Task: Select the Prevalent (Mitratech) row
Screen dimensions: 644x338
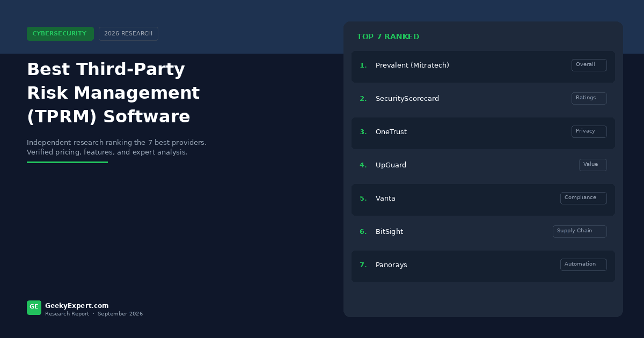Action: [x=483, y=65]
